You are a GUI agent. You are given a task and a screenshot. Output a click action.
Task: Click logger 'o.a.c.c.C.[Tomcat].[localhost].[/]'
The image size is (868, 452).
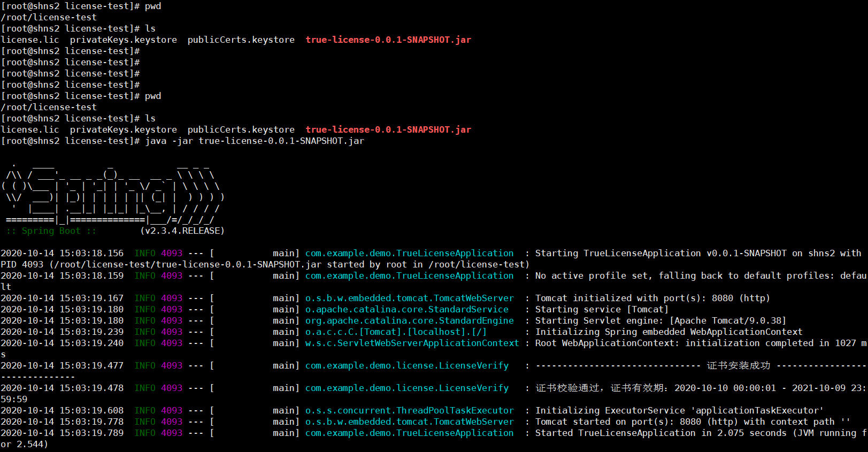396,332
